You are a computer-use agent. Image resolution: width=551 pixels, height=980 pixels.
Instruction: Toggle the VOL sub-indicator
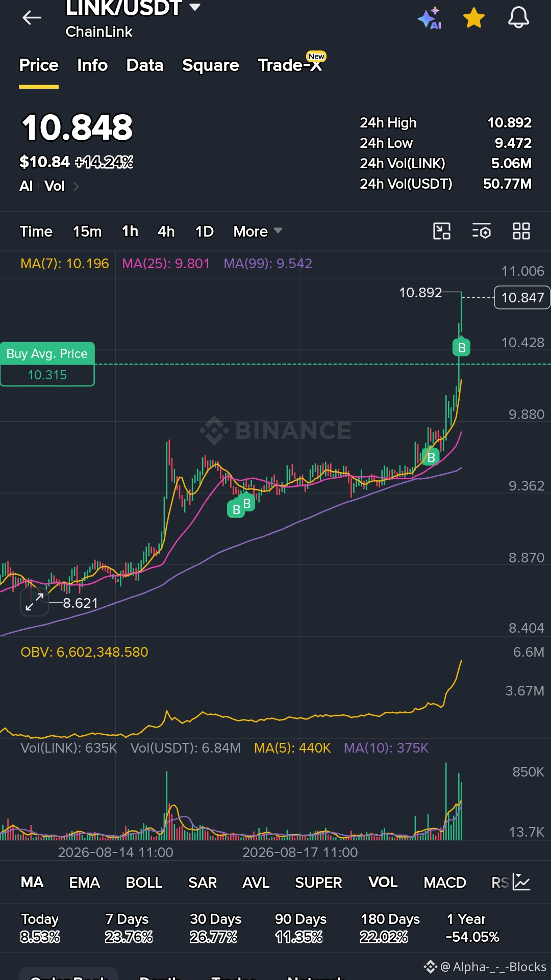383,882
